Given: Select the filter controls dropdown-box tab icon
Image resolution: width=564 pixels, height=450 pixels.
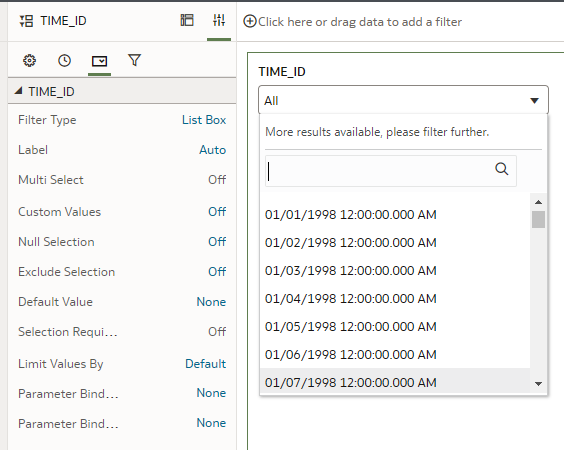Looking at the screenshot, I should point(99,61).
